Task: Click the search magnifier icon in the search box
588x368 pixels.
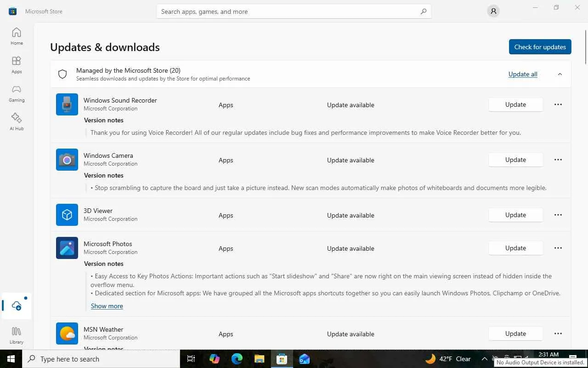Action: click(x=424, y=11)
